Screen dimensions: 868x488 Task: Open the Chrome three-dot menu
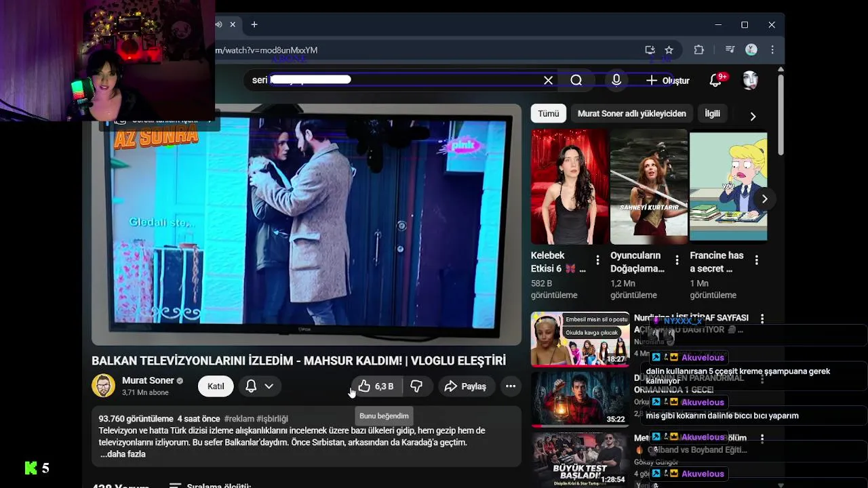772,50
